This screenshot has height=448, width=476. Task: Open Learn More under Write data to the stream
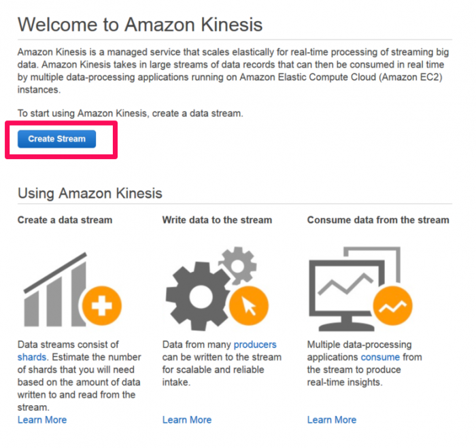click(187, 419)
